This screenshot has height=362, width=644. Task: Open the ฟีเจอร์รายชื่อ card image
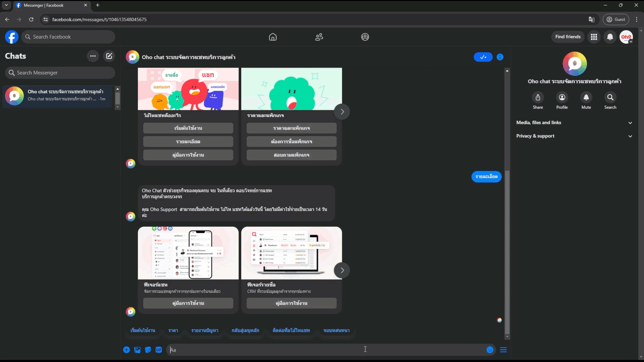(291, 253)
